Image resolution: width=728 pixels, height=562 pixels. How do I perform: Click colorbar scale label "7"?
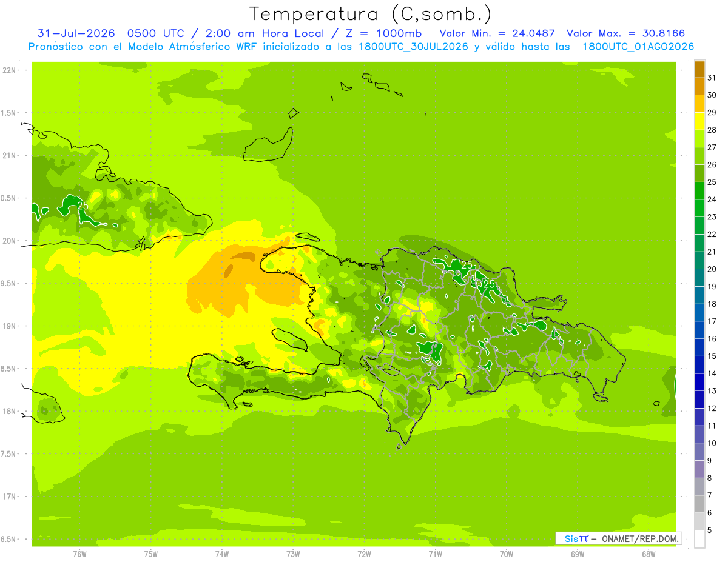pos(709,495)
